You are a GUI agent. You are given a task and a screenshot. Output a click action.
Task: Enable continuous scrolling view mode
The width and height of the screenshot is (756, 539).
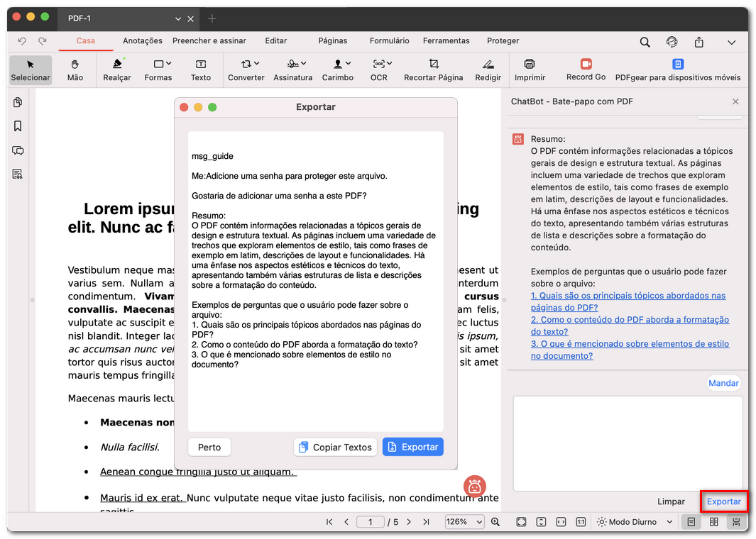pyautogui.click(x=737, y=522)
